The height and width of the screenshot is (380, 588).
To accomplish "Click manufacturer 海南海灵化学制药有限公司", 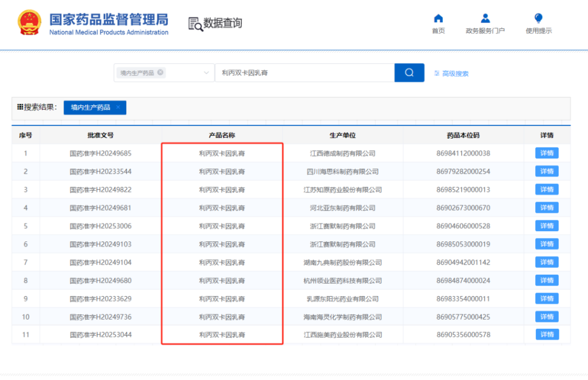I will (343, 317).
